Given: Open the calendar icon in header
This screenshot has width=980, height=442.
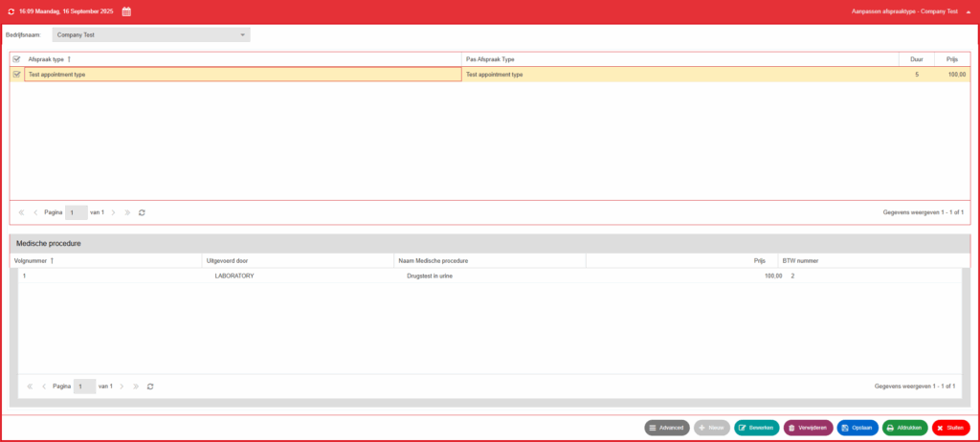Looking at the screenshot, I should pyautogui.click(x=126, y=11).
